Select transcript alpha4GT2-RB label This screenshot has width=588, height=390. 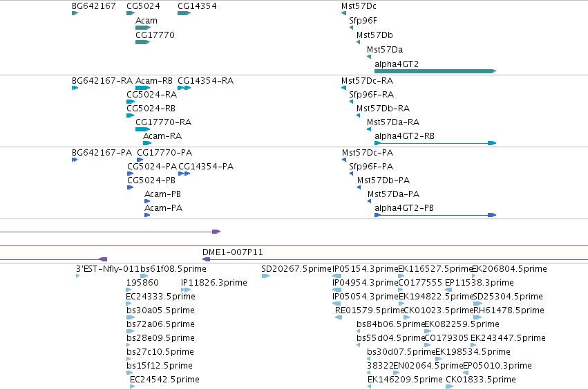[404, 136]
